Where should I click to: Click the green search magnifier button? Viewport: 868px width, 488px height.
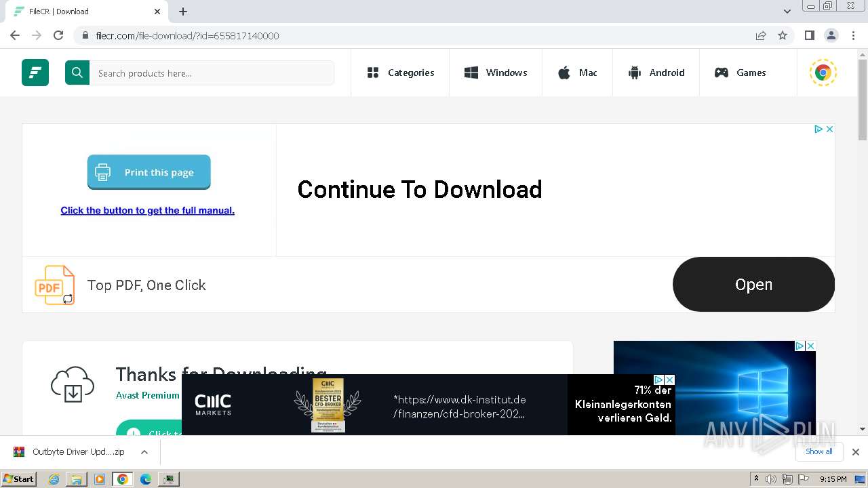[77, 73]
